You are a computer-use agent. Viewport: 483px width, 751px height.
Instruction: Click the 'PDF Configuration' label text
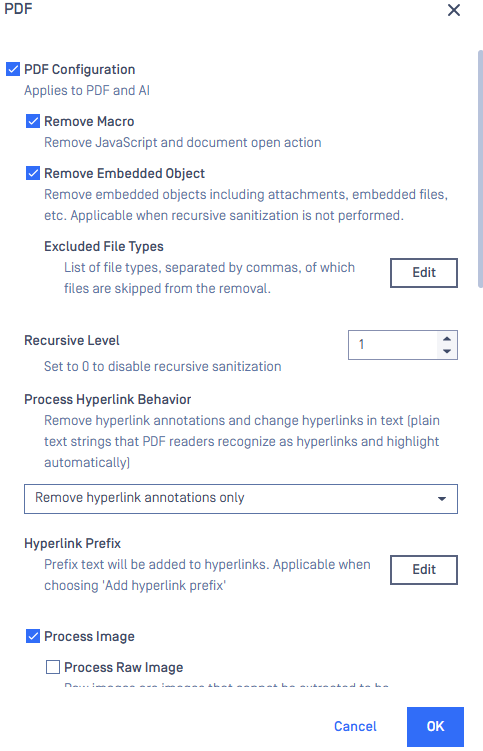click(80, 69)
